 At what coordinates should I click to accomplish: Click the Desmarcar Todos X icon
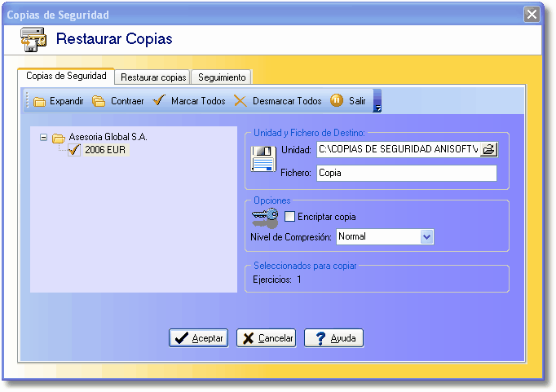240,101
